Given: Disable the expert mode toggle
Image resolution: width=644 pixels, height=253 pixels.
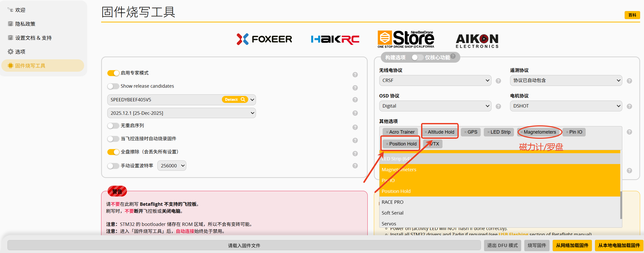Looking at the screenshot, I should click(x=113, y=73).
